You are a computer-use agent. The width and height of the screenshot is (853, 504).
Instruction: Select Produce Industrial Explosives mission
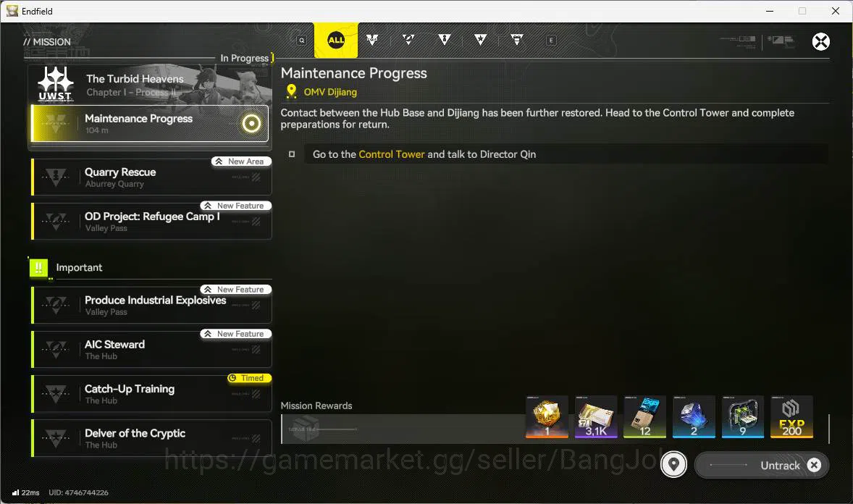pos(152,305)
